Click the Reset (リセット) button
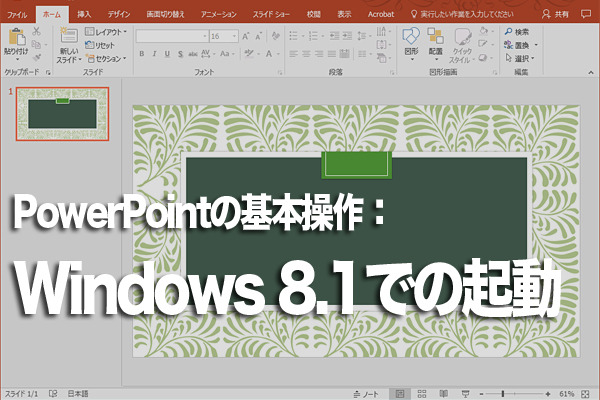This screenshot has height=400, width=600. [100, 45]
